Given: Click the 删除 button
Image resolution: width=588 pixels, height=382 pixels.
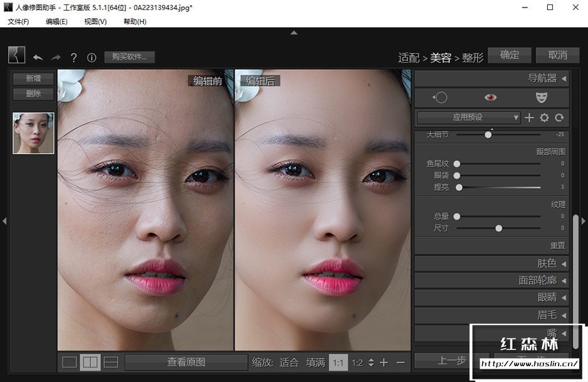Looking at the screenshot, I should tap(33, 94).
